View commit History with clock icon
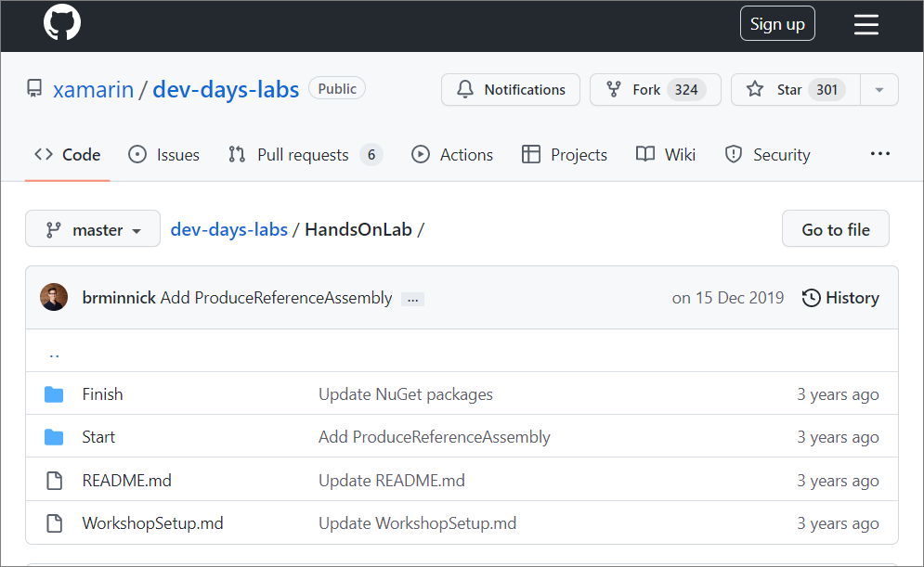 [840, 298]
